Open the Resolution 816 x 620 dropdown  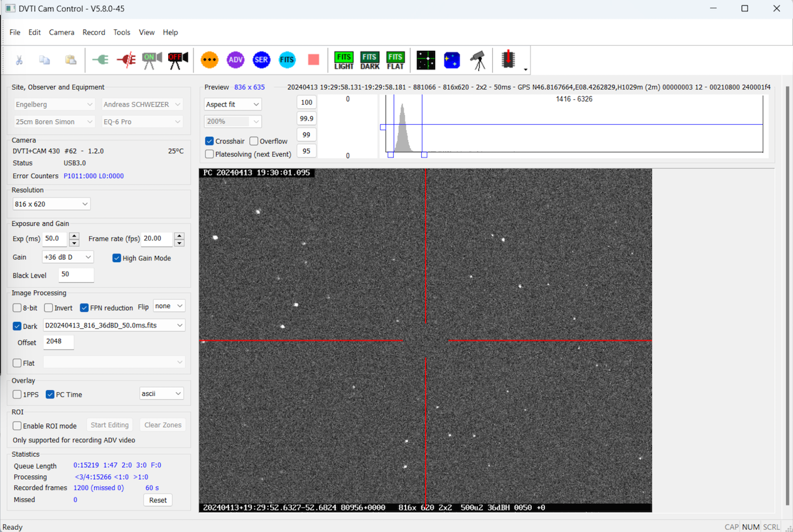point(51,204)
